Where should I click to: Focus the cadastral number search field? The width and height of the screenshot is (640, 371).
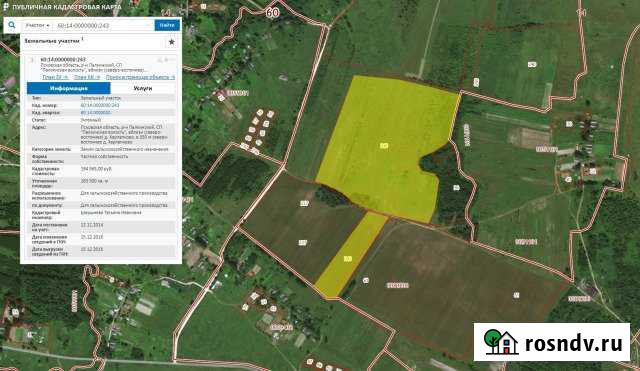coord(104,25)
